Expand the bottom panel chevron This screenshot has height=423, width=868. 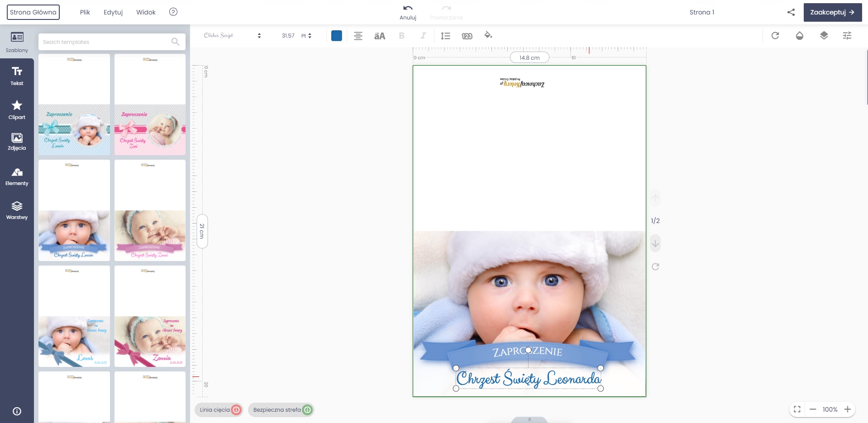[x=529, y=419]
